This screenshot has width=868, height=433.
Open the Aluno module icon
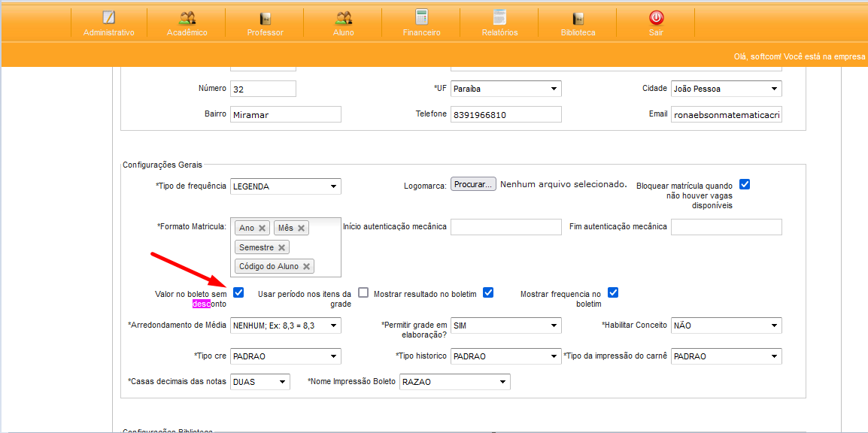click(x=343, y=18)
